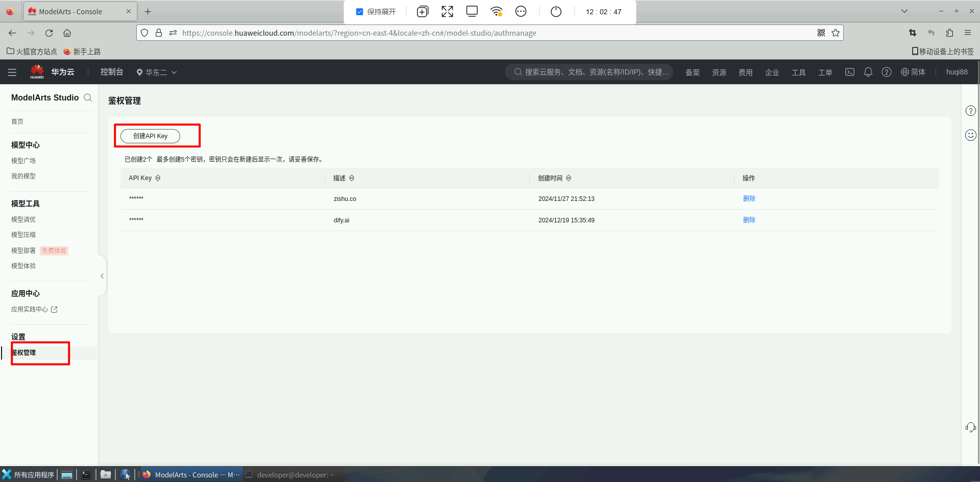The image size is (980, 482).
Task: Collapse the left sidebar panel
Action: pyautogui.click(x=102, y=276)
